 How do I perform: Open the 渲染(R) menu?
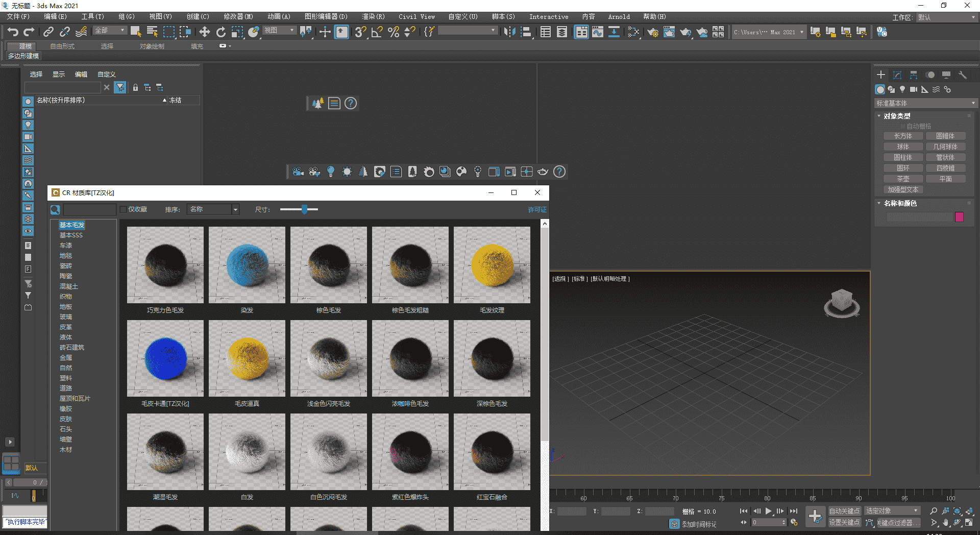(373, 16)
